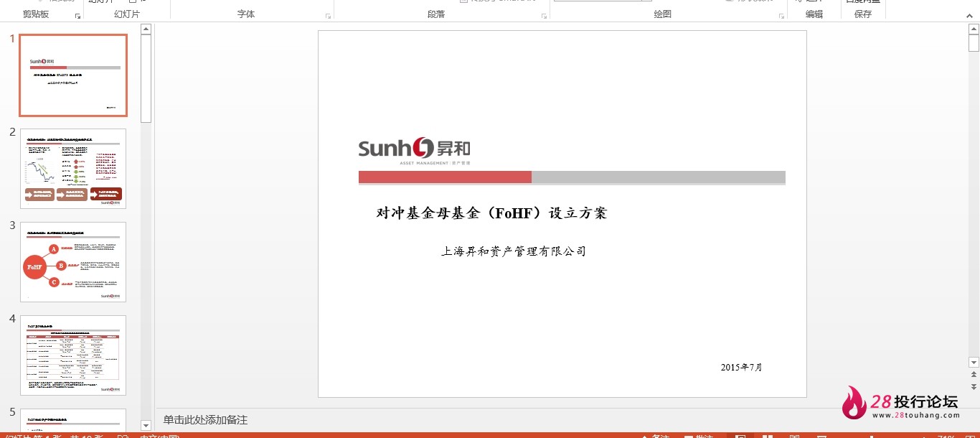Image resolution: width=980 pixels, height=438 pixels.
Task: Click the slide editor scrollbar thumb
Action: coord(974,43)
